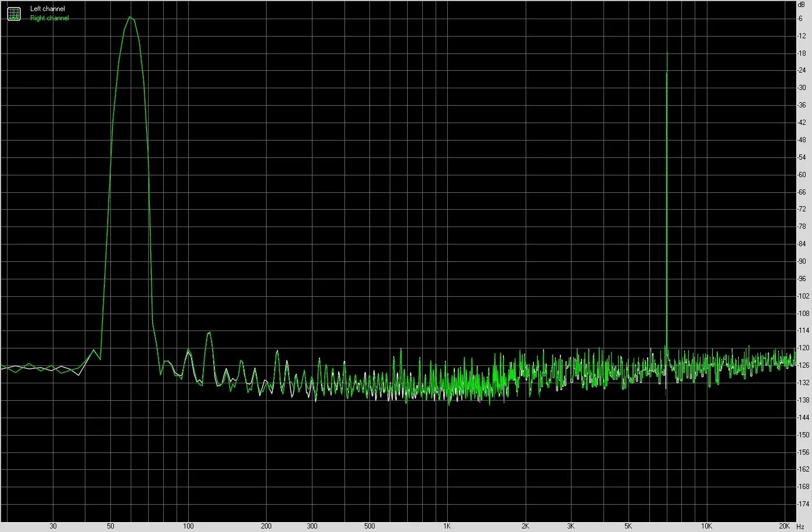
Task: Click the 30 frequency axis label
Action: (x=53, y=526)
